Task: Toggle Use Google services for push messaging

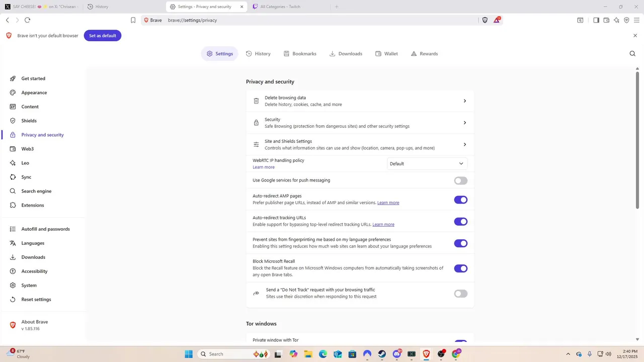Action: point(460,180)
